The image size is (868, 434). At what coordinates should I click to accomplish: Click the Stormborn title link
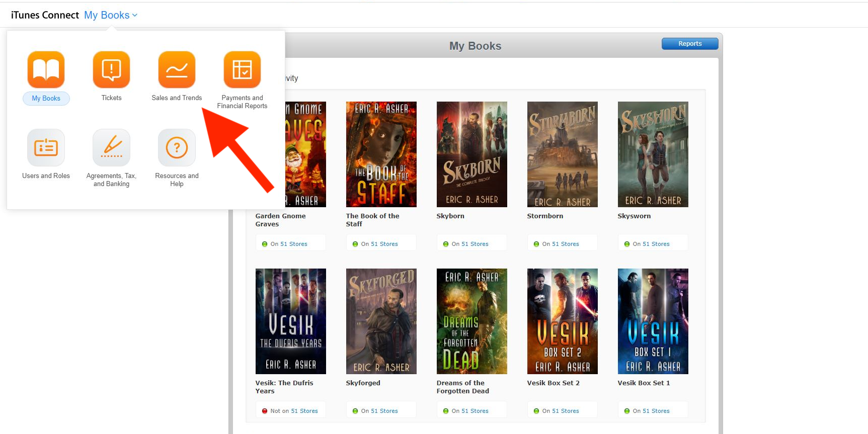point(545,216)
